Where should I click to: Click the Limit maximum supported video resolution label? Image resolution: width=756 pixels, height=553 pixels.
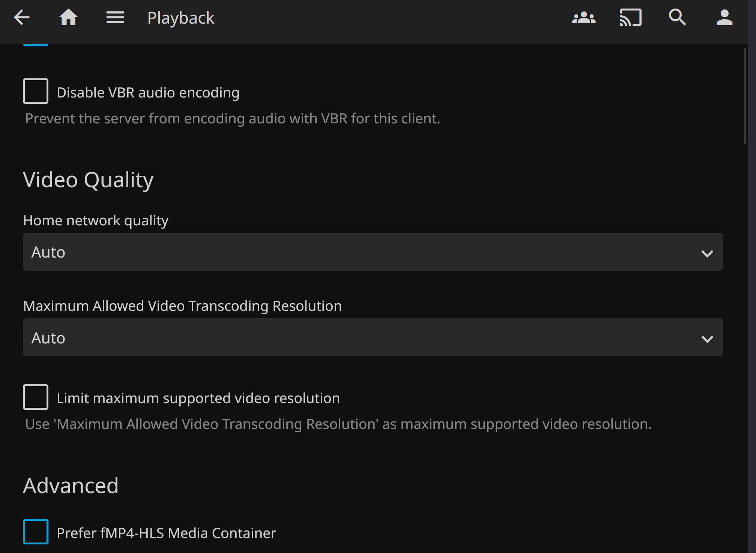(x=198, y=398)
